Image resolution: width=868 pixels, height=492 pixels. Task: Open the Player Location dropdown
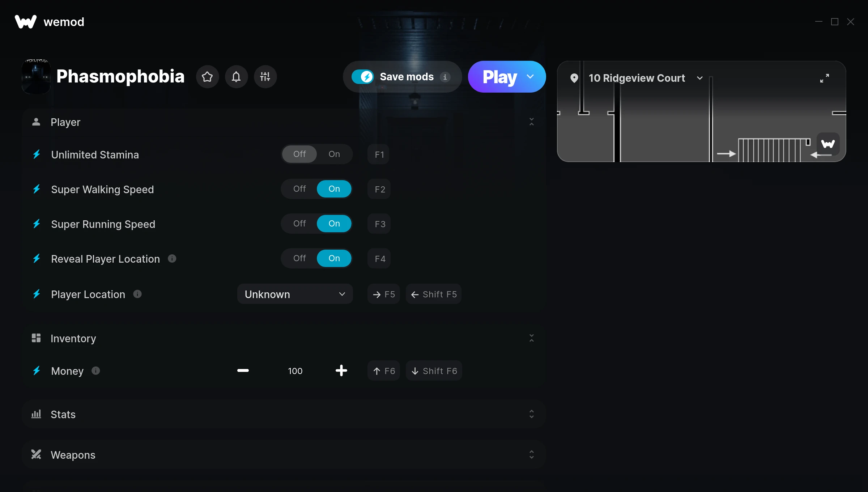point(294,293)
